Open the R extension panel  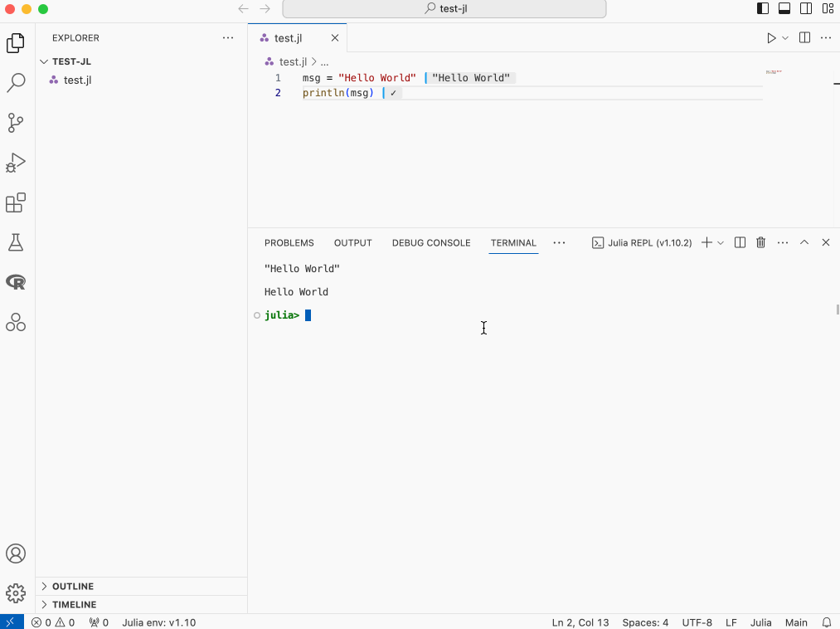(17, 282)
